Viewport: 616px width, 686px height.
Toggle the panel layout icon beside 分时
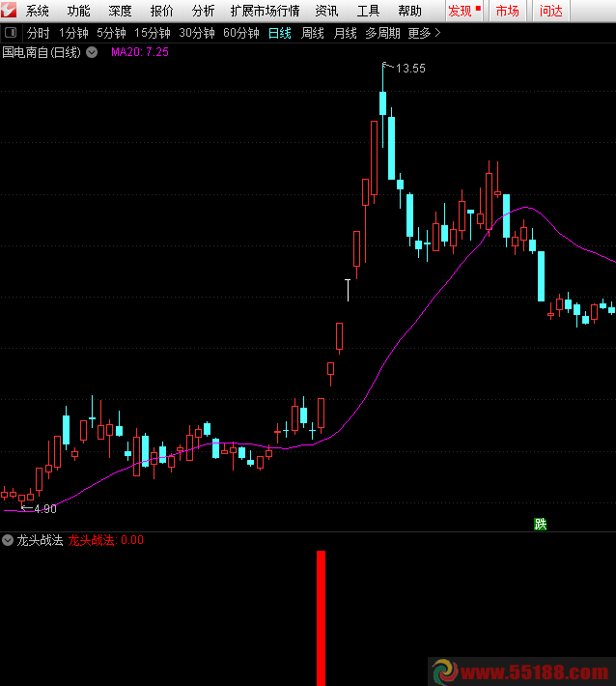(11, 33)
